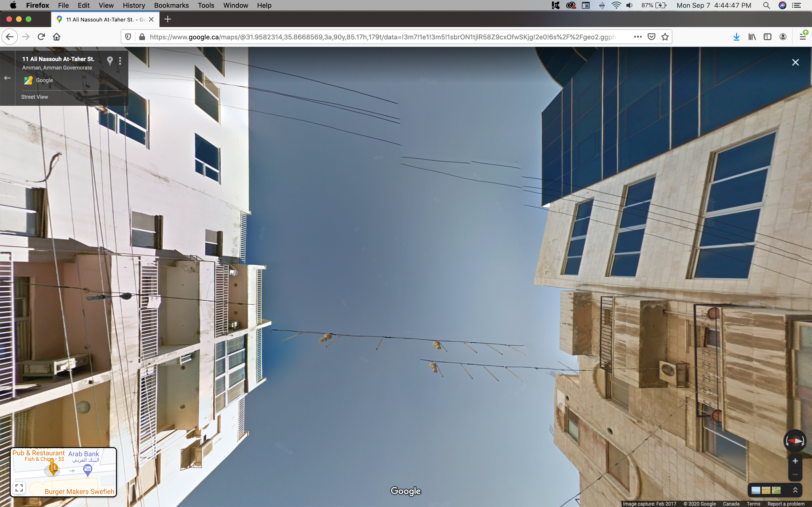The image size is (812, 507).
Task: Expand the imagery strip chevron
Action: pyautogui.click(x=795, y=490)
